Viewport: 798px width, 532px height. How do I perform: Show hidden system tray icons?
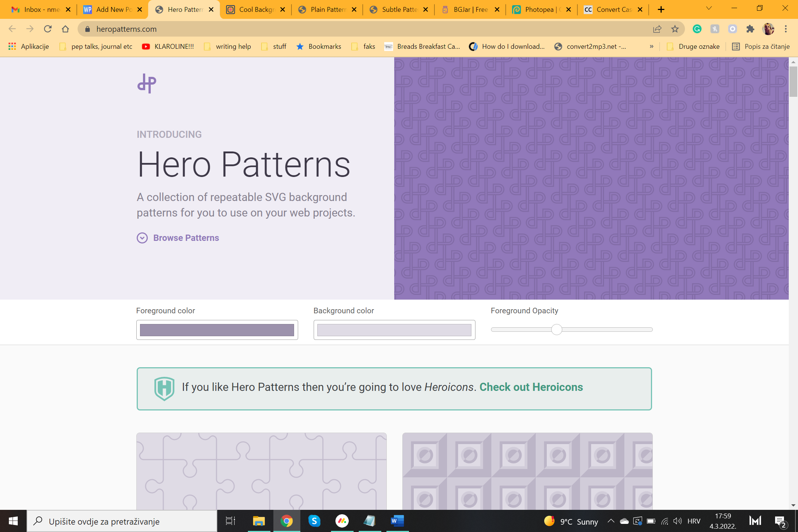[x=611, y=521]
